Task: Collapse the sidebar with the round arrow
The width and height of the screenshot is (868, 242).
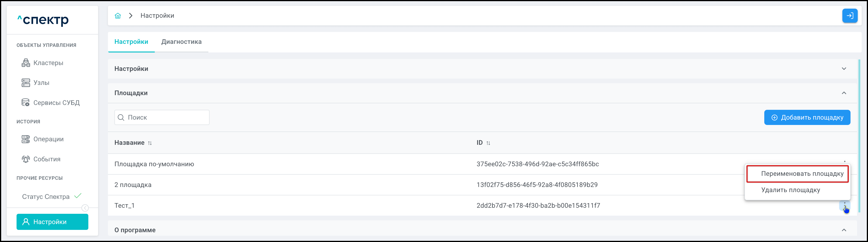Action: (x=85, y=208)
